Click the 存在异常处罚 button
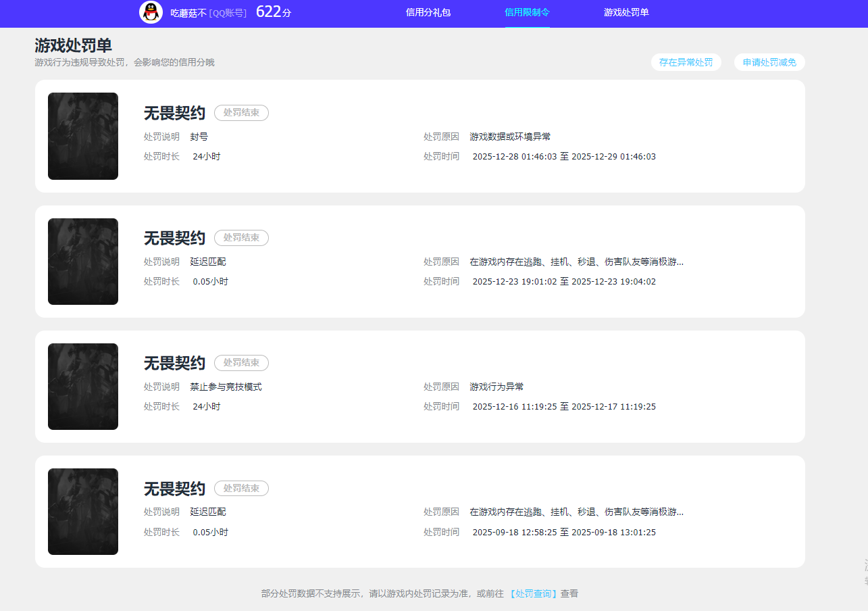Screen dimensions: 868x611 click(x=686, y=62)
